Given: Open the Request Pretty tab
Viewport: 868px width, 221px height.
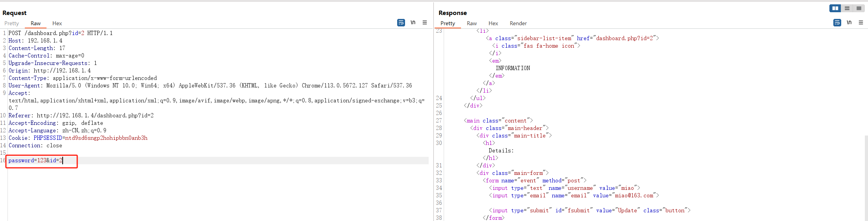Looking at the screenshot, I should tap(12, 23).
